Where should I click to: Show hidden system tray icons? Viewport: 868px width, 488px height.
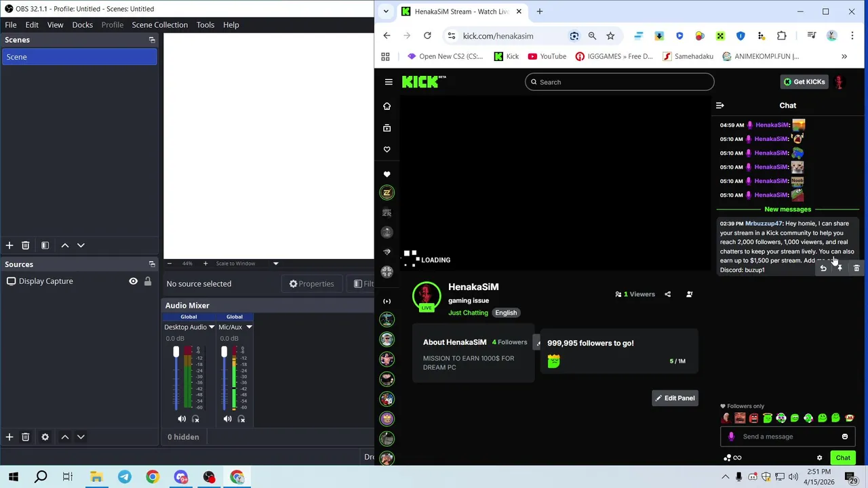click(725, 477)
